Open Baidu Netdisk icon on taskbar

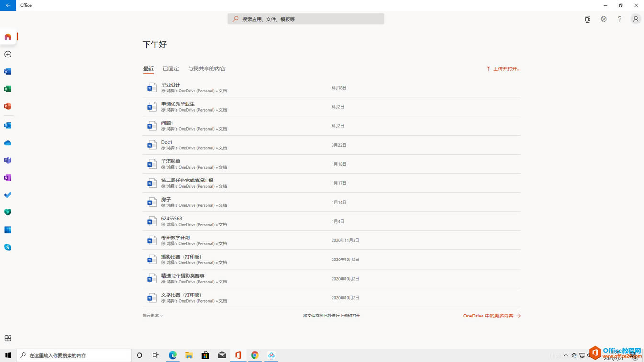coord(271,355)
